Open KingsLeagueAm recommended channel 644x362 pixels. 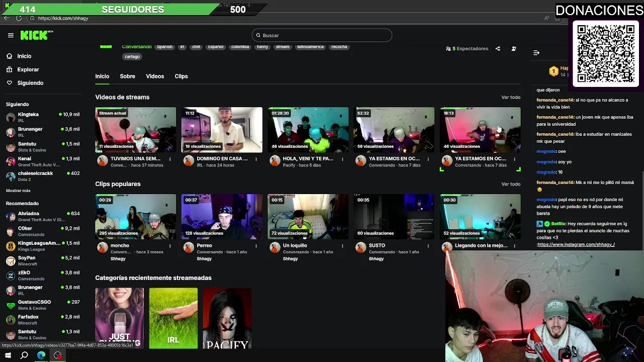pos(42,246)
